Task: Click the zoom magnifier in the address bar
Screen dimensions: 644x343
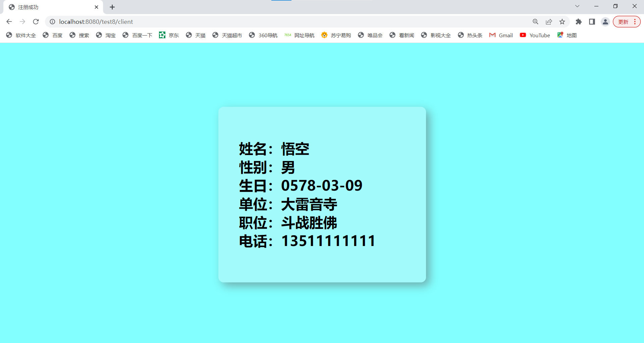Action: pos(536,21)
